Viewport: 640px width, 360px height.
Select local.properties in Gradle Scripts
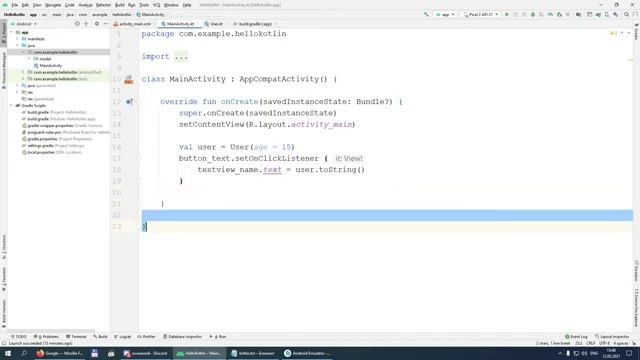[x=52, y=152]
